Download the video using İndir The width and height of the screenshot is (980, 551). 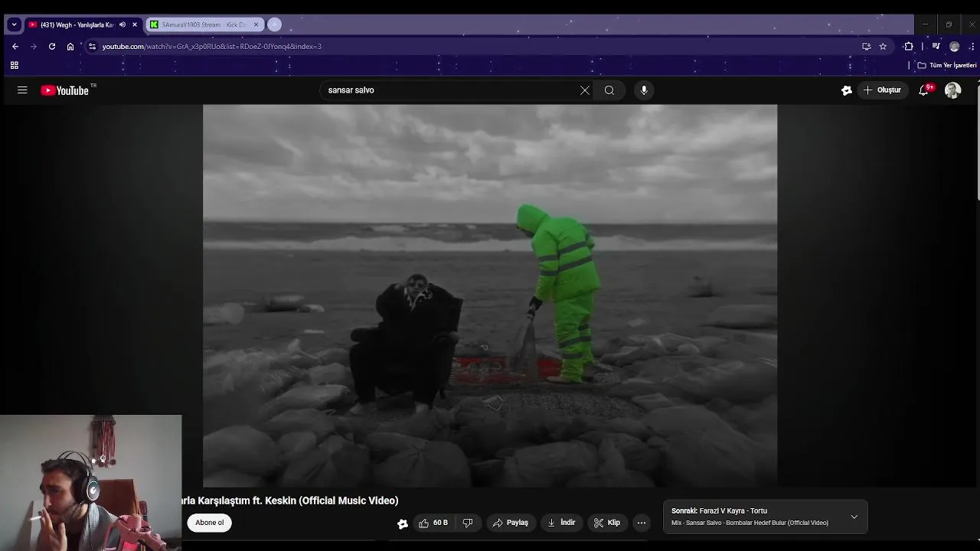562,523
